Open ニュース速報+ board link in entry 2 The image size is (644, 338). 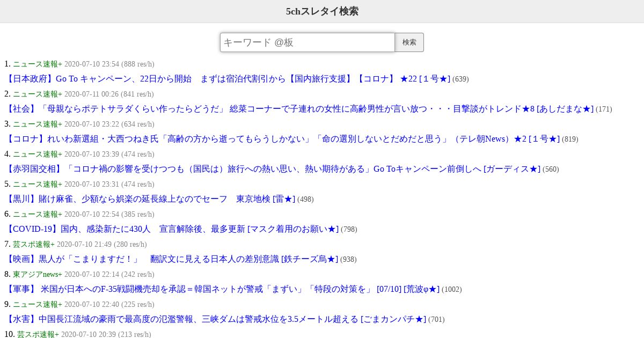point(38,94)
